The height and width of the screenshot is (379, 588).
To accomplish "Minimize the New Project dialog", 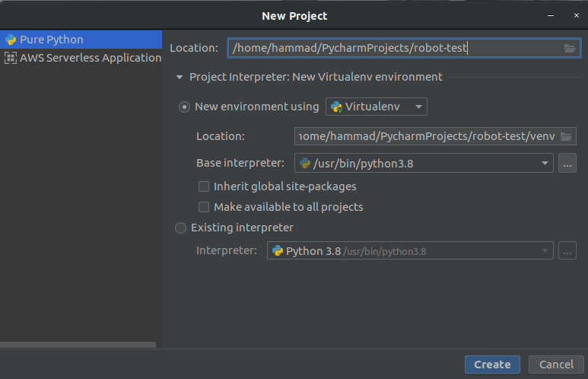I will (x=548, y=15).
